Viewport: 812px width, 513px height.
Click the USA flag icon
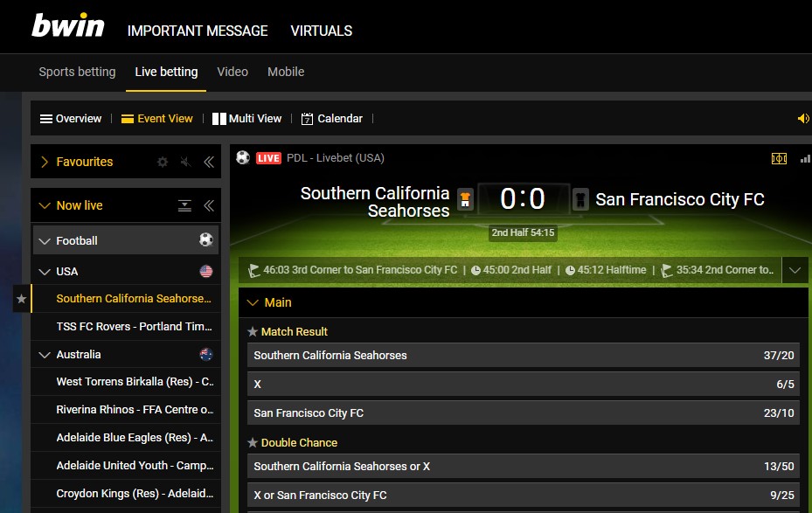coord(206,271)
